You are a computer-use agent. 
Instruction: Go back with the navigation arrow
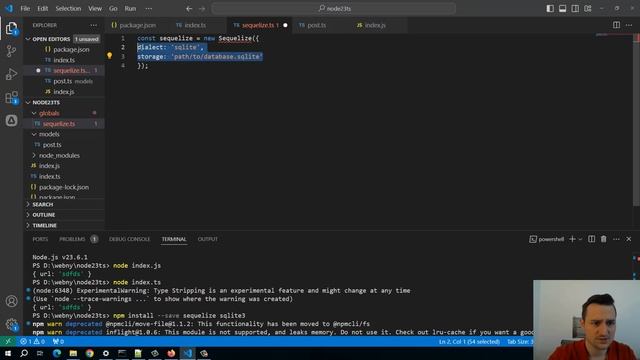[x=189, y=9]
